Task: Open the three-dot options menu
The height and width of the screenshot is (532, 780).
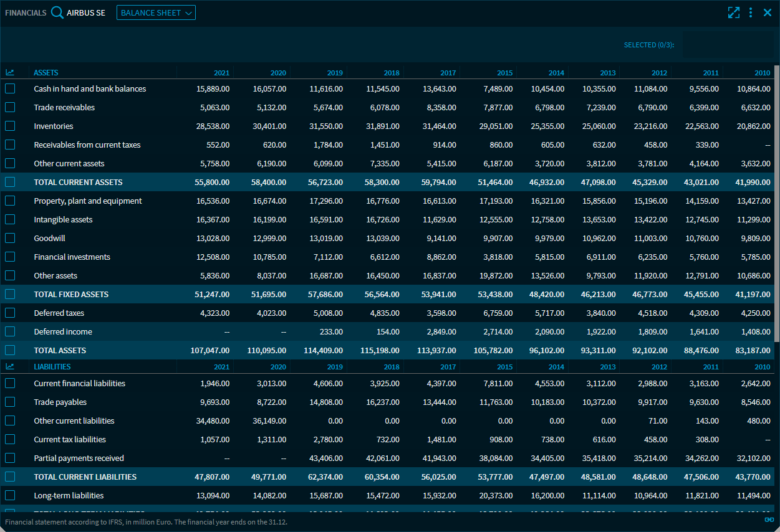Action: click(751, 12)
